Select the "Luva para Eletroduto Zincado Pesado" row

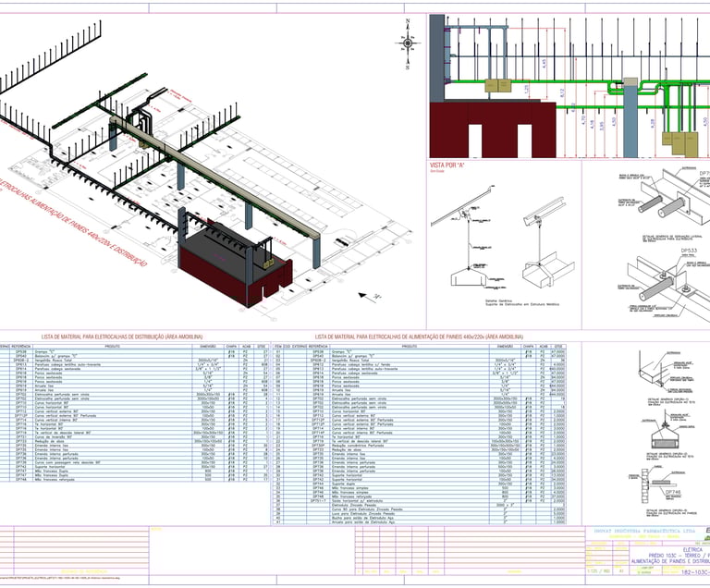tap(419, 514)
